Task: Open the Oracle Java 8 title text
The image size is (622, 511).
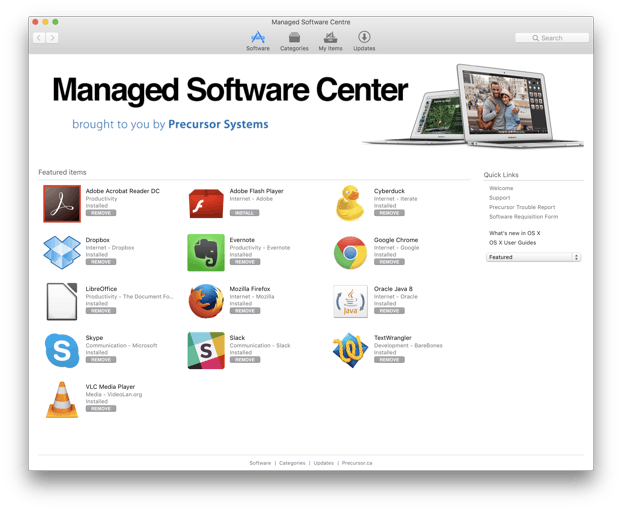Action: 393,288
